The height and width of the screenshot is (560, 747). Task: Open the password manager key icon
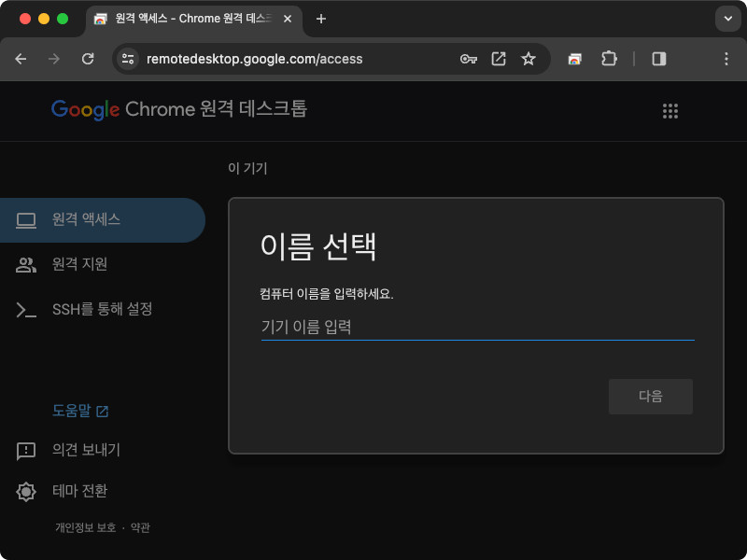469,59
